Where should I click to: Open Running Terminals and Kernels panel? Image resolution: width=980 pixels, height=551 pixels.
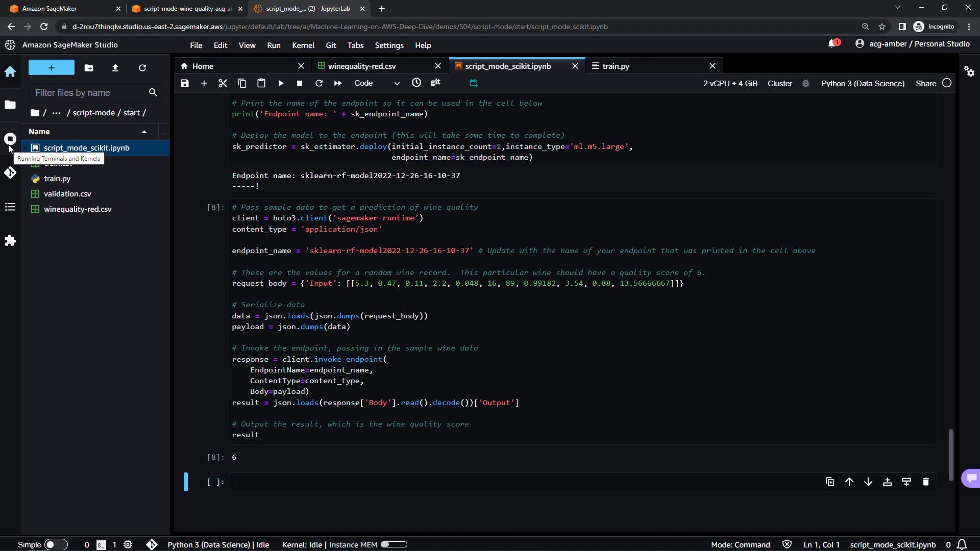click(10, 139)
